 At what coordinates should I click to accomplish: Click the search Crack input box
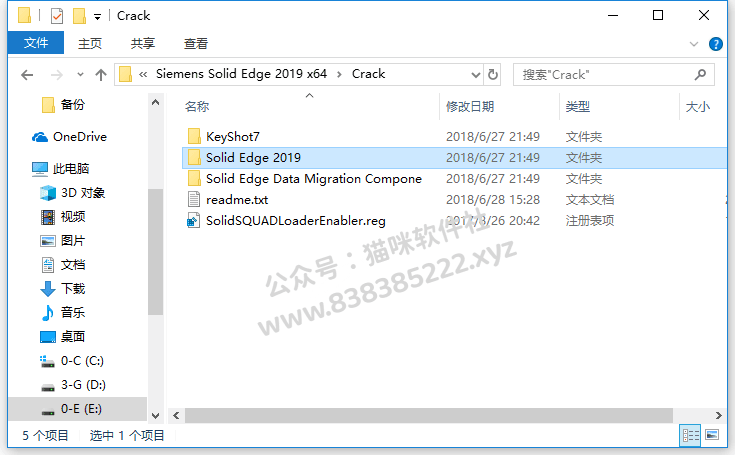[x=607, y=75]
